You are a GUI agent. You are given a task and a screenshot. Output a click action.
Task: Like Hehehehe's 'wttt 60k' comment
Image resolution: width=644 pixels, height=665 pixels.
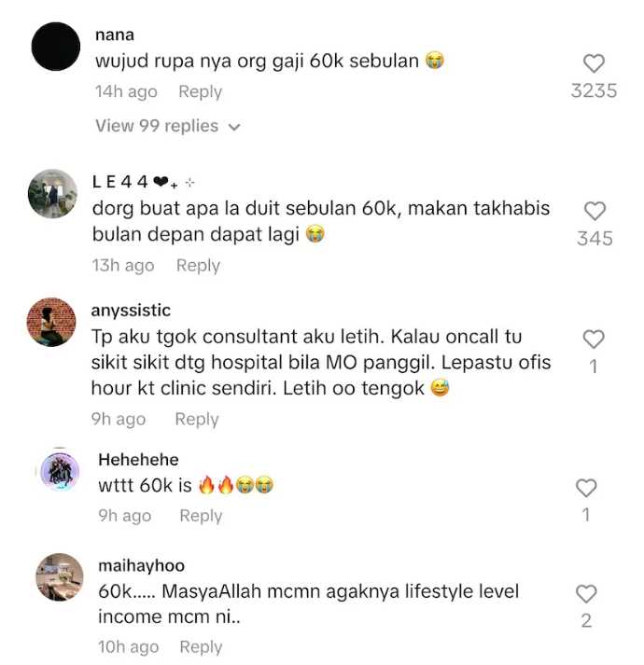(586, 488)
